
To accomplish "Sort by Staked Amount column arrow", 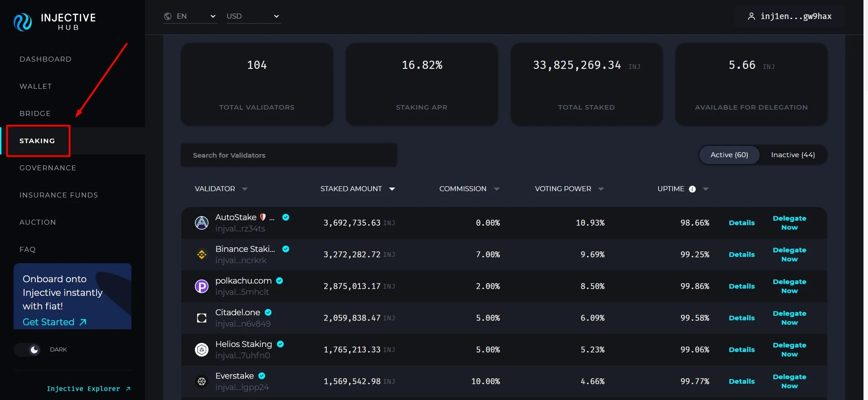I will coord(392,189).
